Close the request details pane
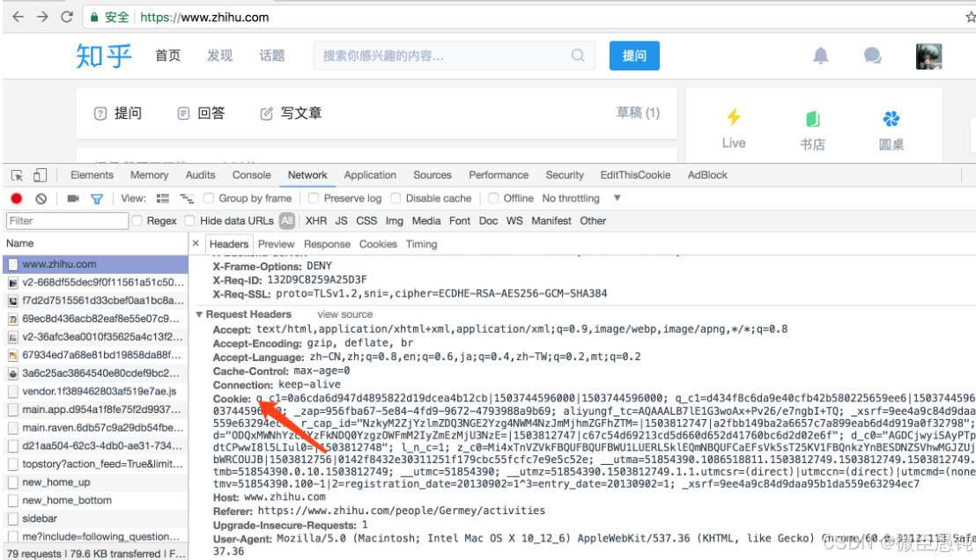The height and width of the screenshot is (560, 976). point(196,243)
